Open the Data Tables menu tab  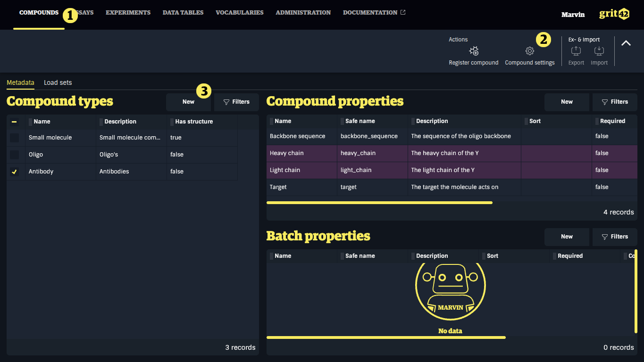click(x=183, y=13)
